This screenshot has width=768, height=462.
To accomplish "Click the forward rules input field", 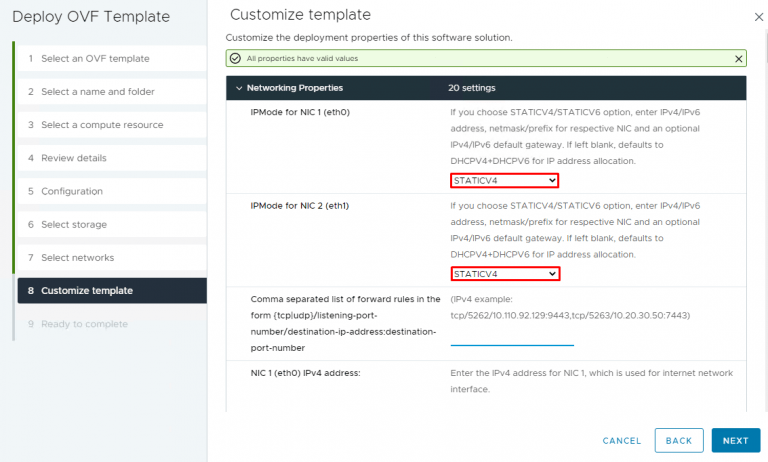I will tap(511, 336).
